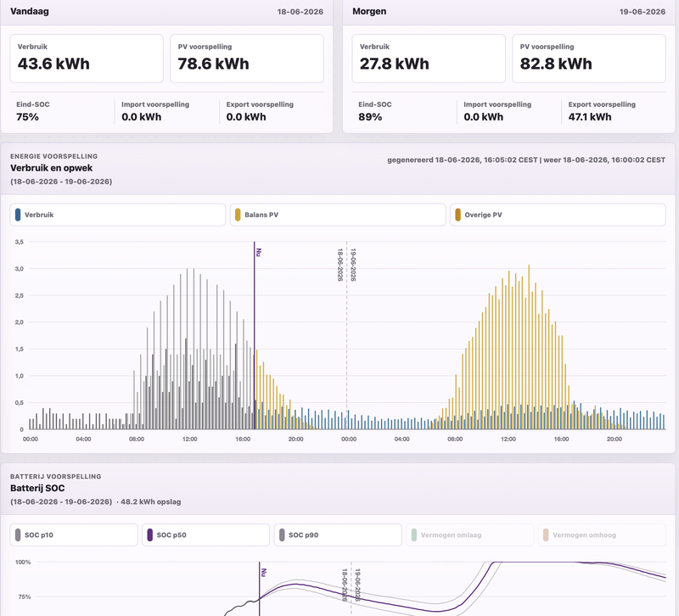The image size is (679, 616).
Task: Click the gegenereerd timestamp text
Action: pyautogui.click(x=526, y=160)
